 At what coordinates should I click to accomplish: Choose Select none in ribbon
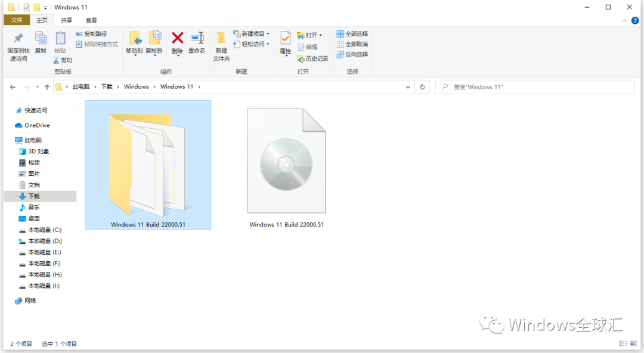point(352,44)
